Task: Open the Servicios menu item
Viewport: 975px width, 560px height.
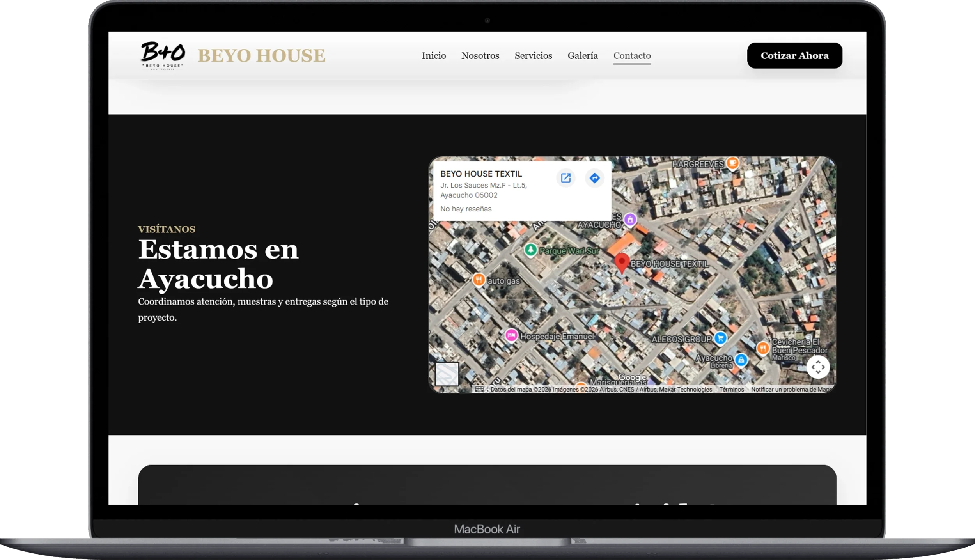Action: click(533, 56)
